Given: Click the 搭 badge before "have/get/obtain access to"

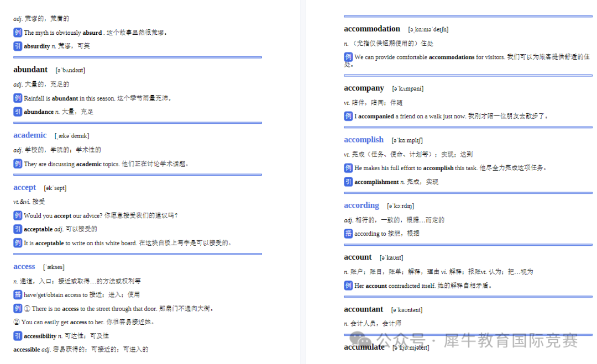Looking at the screenshot, I should (18, 294).
